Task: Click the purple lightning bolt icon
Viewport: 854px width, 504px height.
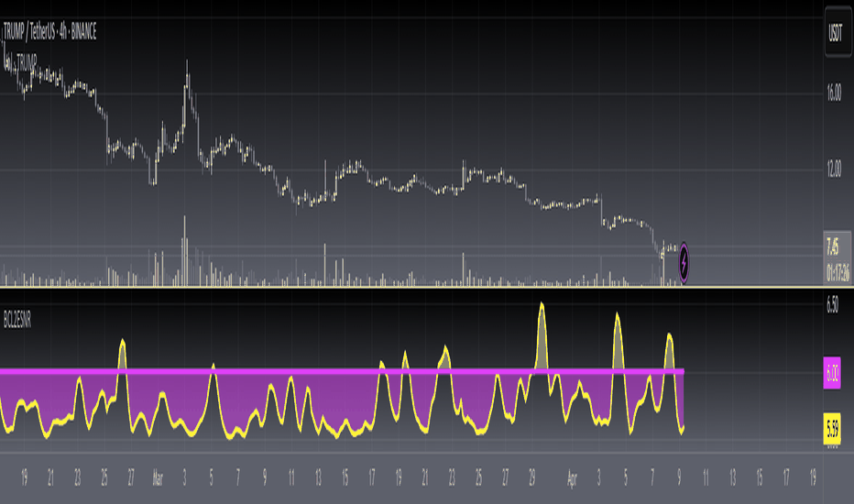Action: [684, 263]
